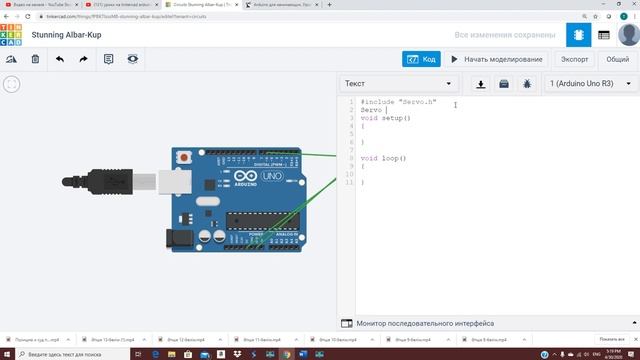Switch to the second YouTube tinkercad lessons tab
Viewport: 640px width, 360px height.
coord(121,5)
